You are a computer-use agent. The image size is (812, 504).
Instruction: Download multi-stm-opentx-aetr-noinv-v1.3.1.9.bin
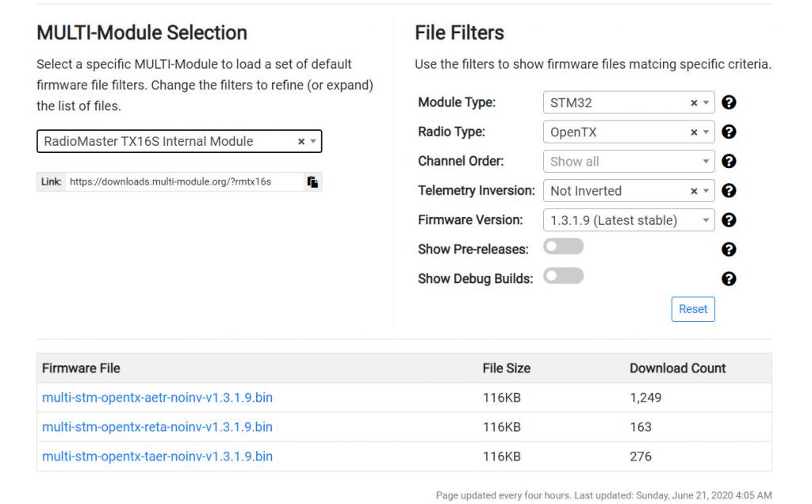tap(157, 398)
